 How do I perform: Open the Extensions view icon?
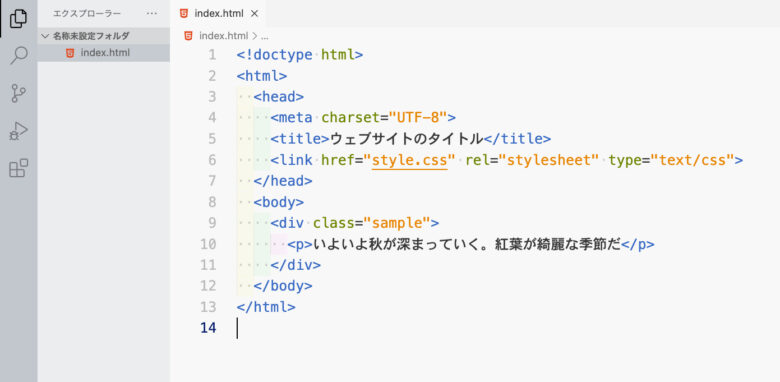(x=18, y=169)
